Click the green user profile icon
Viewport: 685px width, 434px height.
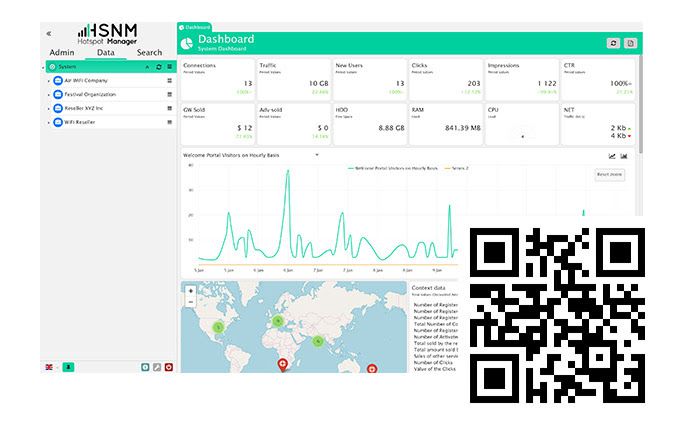click(x=68, y=367)
